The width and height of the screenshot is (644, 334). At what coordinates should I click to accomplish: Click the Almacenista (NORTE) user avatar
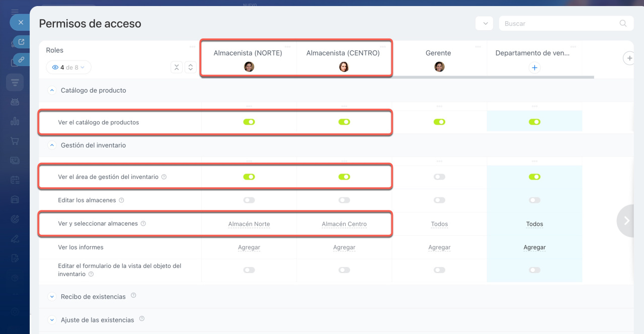click(249, 67)
